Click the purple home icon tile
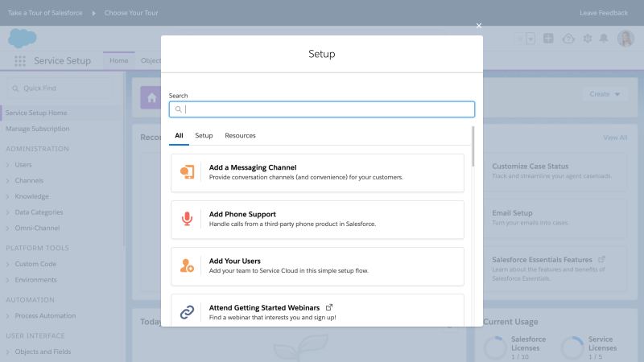 click(151, 97)
